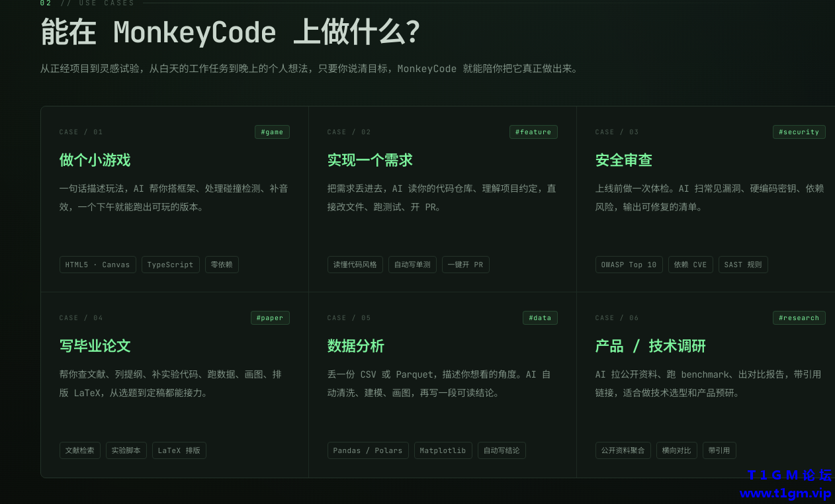Screen dimensions: 835x504
Task: Click the CASE / 06 label
Action: (x=617, y=318)
